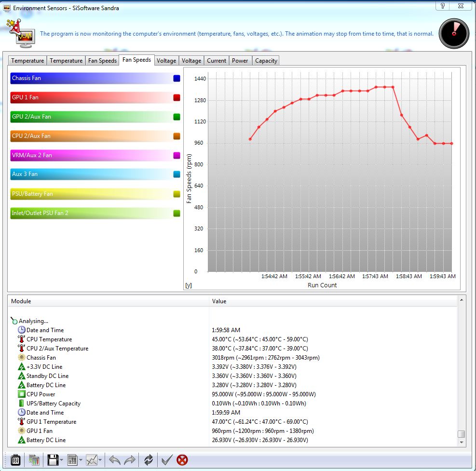Image resolution: width=476 pixels, height=471 pixels.
Task: Click the grey checkmark OK icon
Action: tap(167, 460)
